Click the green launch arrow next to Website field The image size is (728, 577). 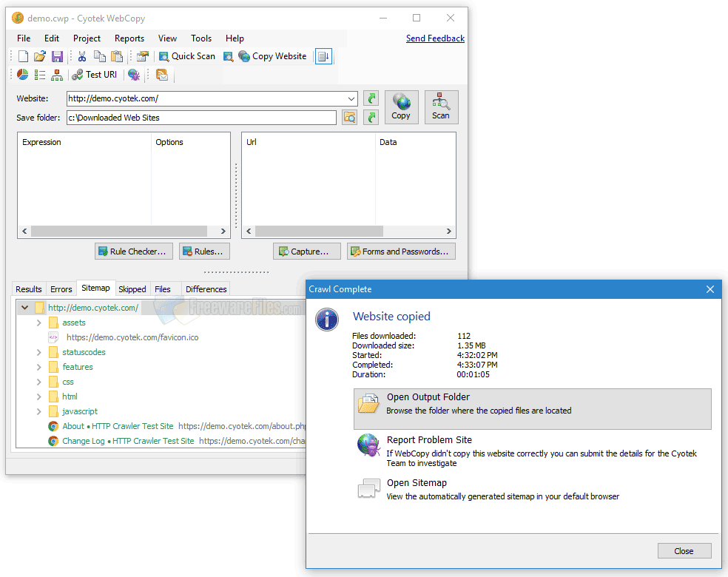371,98
